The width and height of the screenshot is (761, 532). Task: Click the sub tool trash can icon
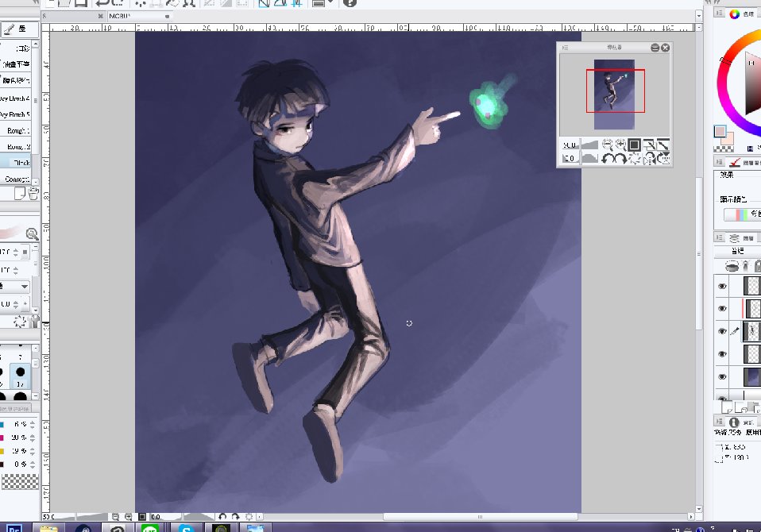(x=33, y=194)
